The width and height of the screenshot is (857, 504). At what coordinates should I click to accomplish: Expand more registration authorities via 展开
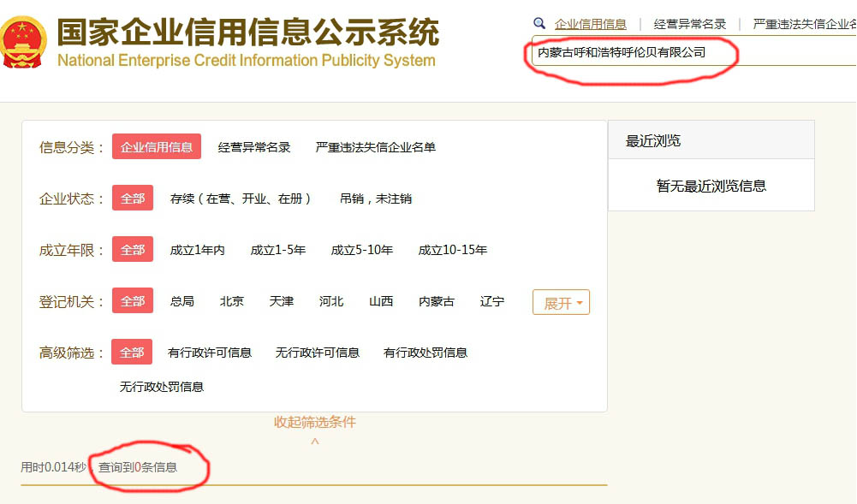pos(561,302)
